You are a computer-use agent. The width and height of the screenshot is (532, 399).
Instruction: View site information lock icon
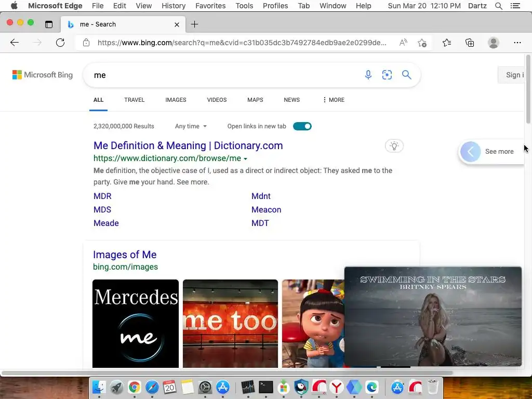tap(86, 43)
